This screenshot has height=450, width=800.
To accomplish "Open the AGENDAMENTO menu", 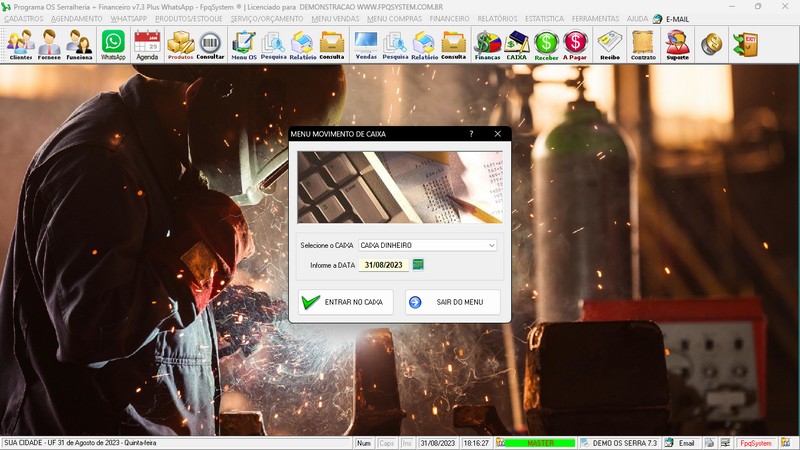I will 77,18.
